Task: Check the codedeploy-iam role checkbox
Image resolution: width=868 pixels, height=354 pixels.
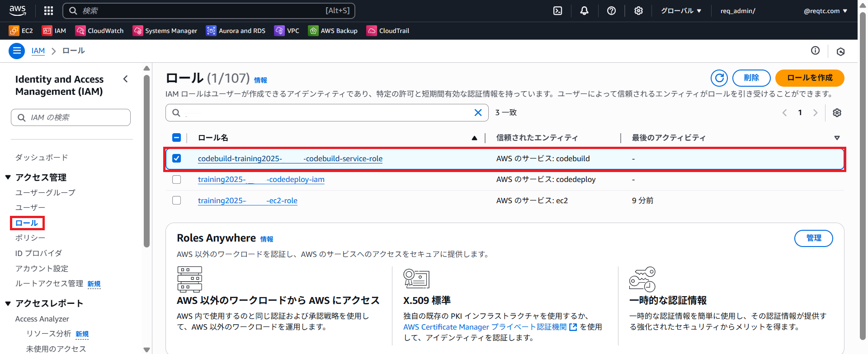Action: pos(177,179)
